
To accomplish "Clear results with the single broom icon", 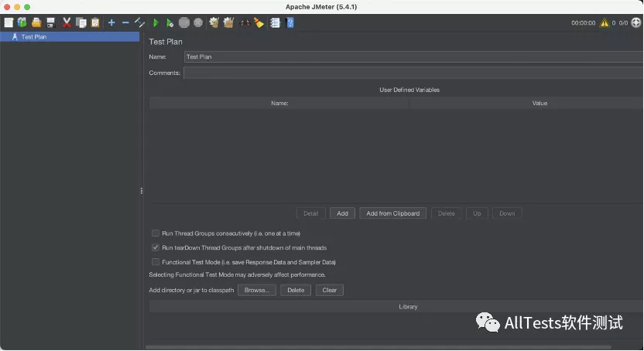I will (214, 22).
